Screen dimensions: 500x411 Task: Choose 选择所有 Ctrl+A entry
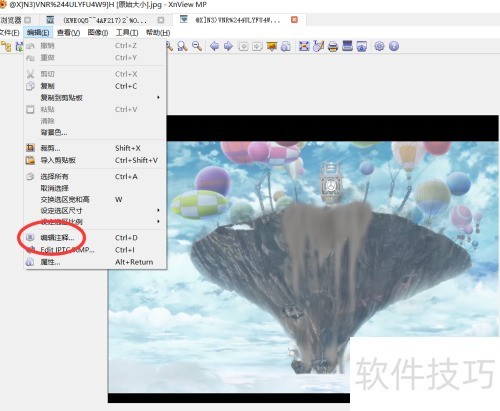95,177
